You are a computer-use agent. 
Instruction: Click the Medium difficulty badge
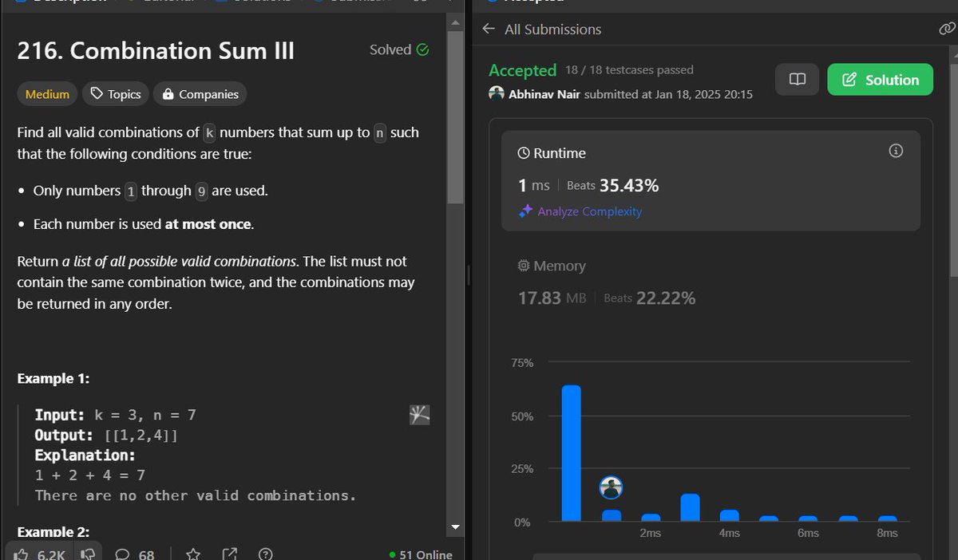tap(47, 94)
